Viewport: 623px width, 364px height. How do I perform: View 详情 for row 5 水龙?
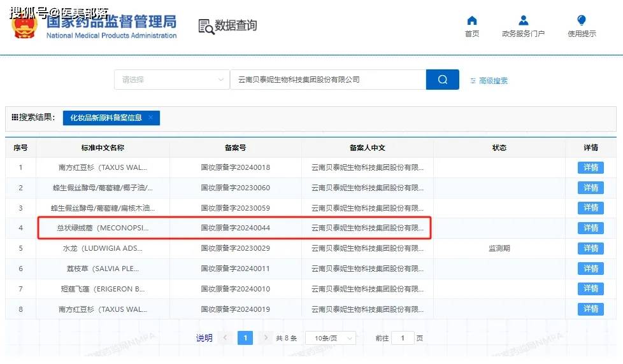pos(591,248)
